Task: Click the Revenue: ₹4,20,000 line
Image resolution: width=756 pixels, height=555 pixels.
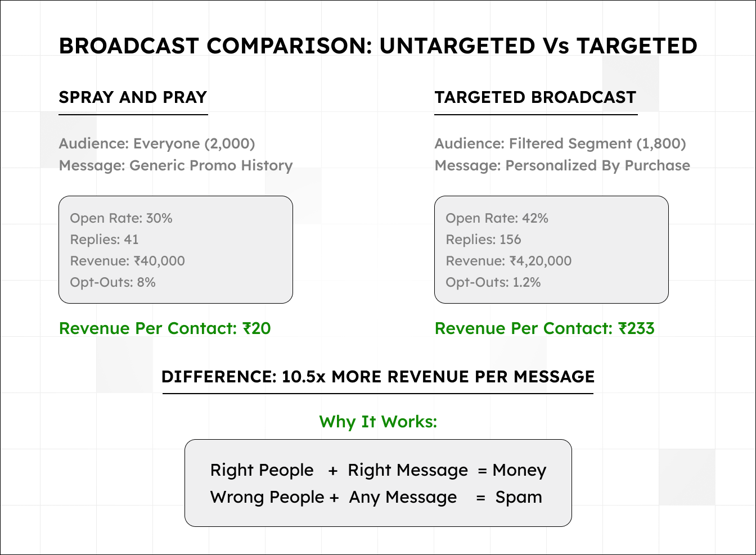Action: pyautogui.click(x=508, y=261)
